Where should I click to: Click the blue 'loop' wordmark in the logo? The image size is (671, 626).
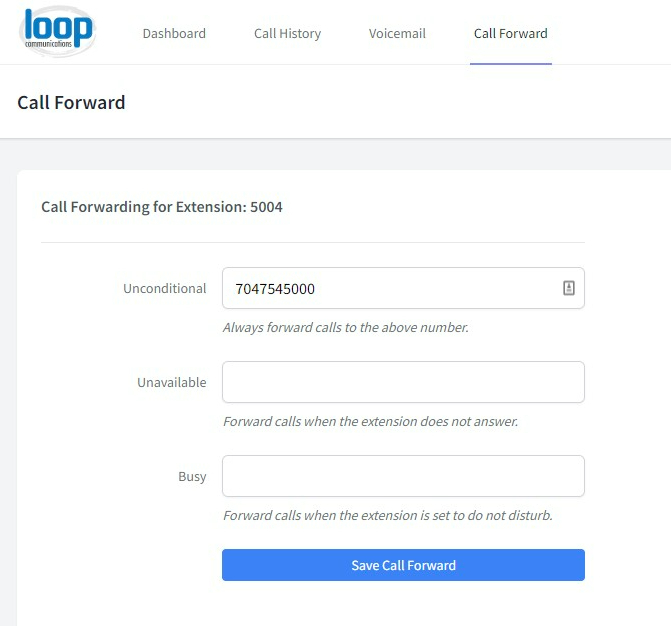pyautogui.click(x=58, y=26)
